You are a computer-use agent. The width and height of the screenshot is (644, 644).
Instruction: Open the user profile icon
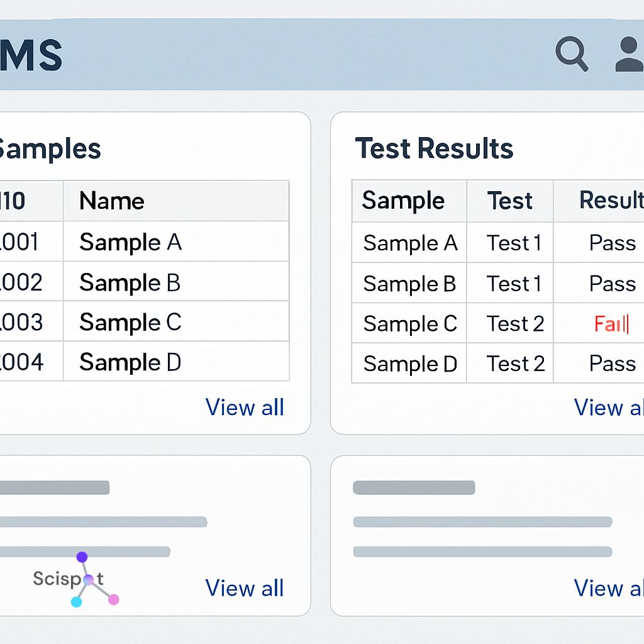click(x=629, y=54)
